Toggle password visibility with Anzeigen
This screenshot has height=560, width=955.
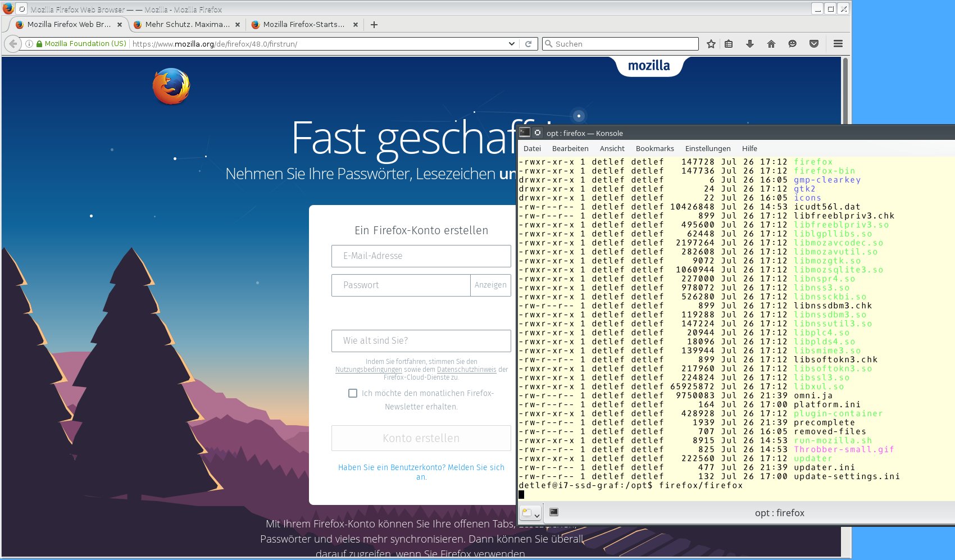(x=490, y=285)
